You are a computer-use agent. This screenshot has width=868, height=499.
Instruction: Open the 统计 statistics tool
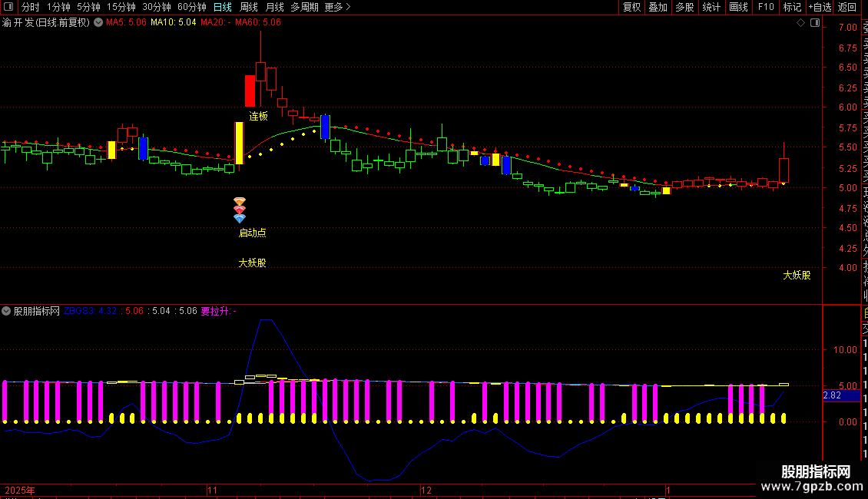pyautogui.click(x=711, y=7)
